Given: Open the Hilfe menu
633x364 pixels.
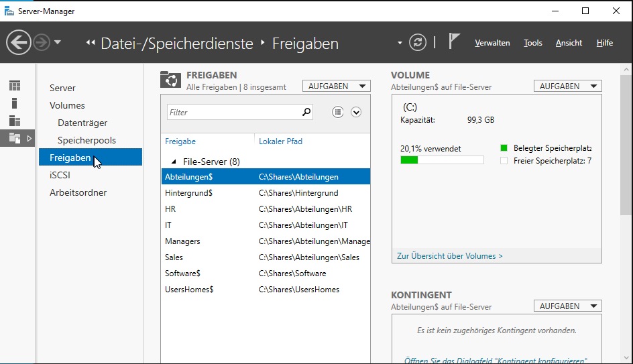Looking at the screenshot, I should [x=605, y=43].
